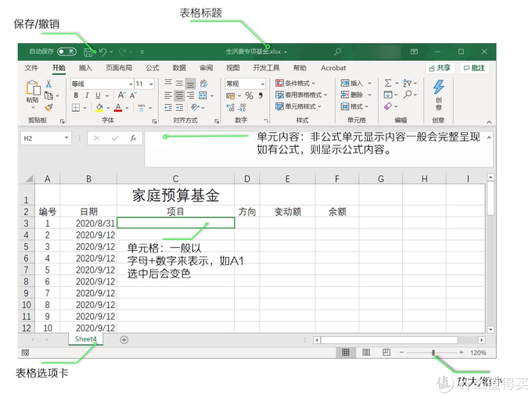Toggle Italic formatting
The width and height of the screenshot is (532, 397).
coord(87,95)
